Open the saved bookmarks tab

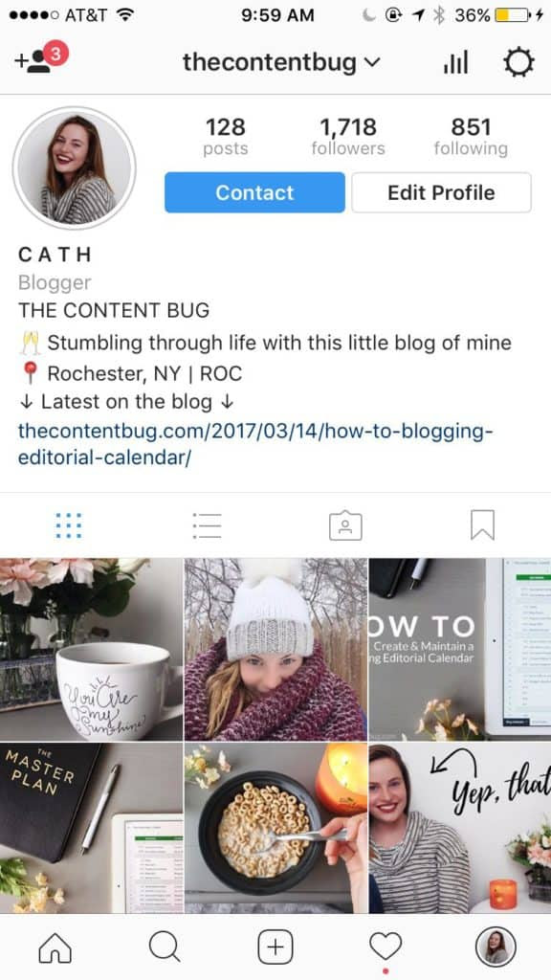point(482,525)
